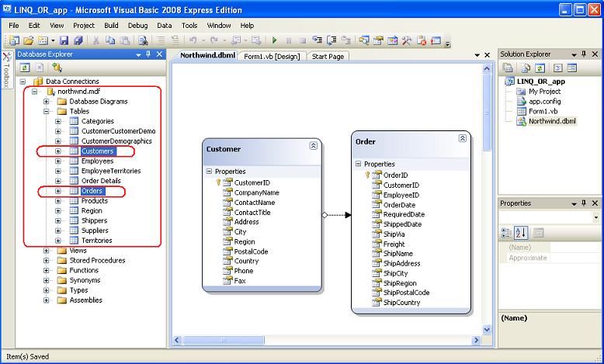Open the Properties panel object dropdown

pyautogui.click(x=596, y=217)
